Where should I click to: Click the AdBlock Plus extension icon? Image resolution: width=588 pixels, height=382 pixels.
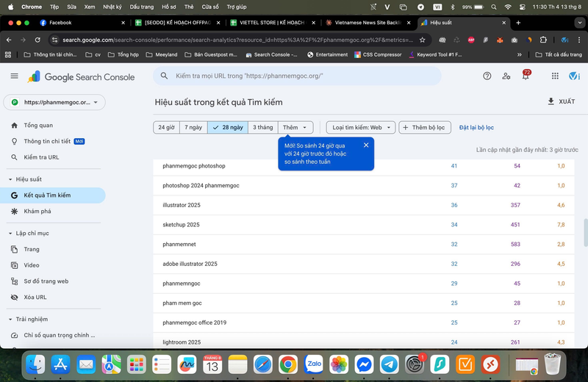471,40
